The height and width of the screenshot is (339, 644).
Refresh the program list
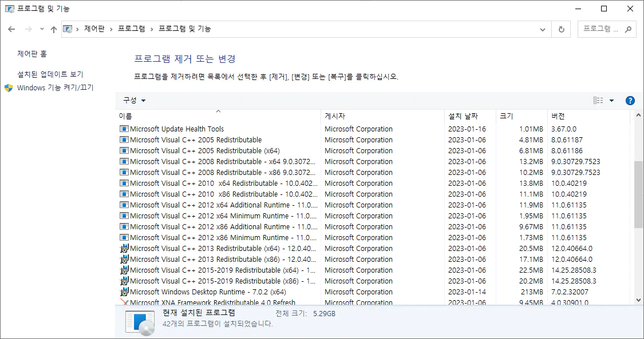(560, 29)
